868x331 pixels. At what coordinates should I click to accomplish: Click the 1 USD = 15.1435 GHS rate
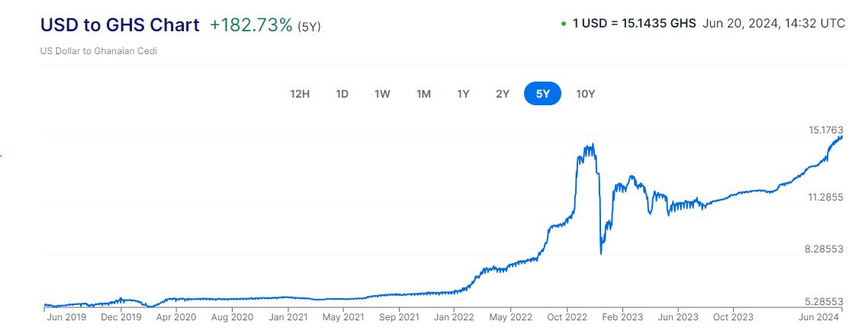[x=634, y=24]
